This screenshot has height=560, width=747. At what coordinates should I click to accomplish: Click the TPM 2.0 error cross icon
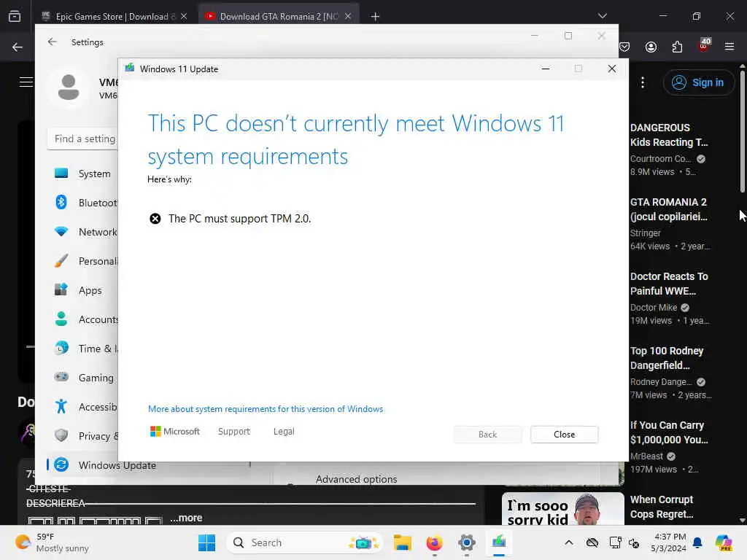155,219
